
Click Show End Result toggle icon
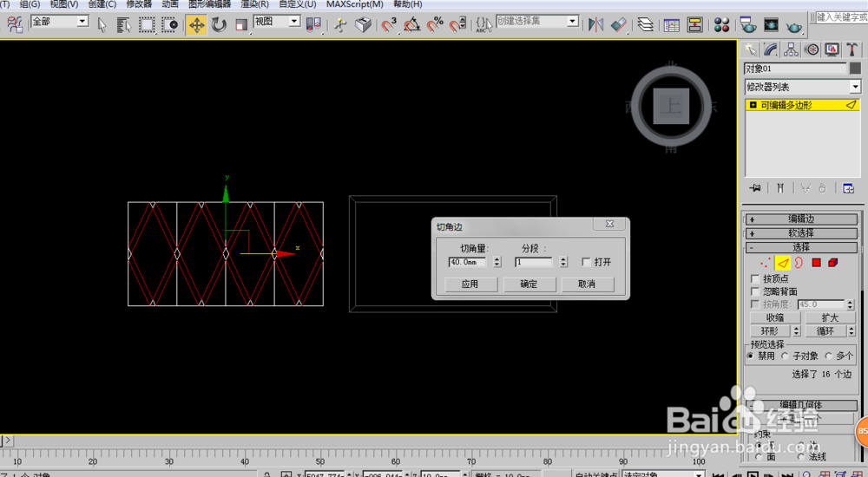click(780, 188)
